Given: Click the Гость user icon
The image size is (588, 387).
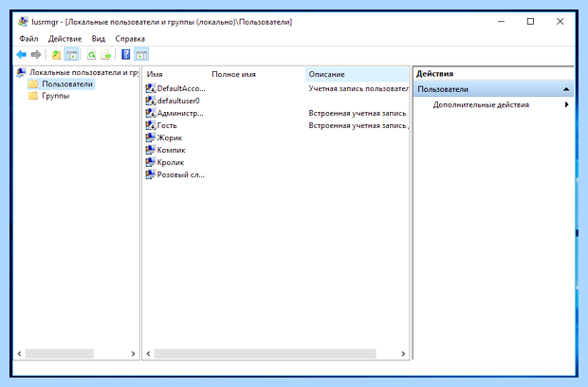Looking at the screenshot, I should [x=151, y=125].
